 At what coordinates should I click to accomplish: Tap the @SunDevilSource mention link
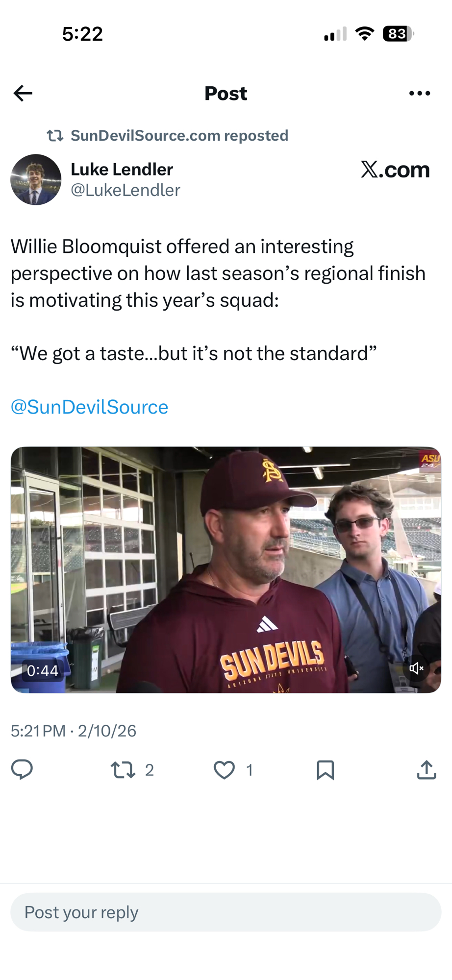coord(89,407)
